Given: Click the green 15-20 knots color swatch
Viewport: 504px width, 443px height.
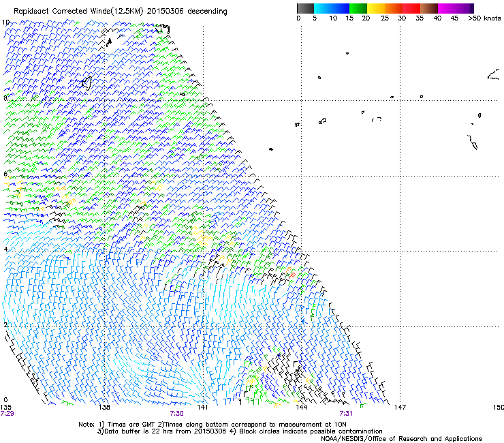Looking at the screenshot, I should (358, 8).
